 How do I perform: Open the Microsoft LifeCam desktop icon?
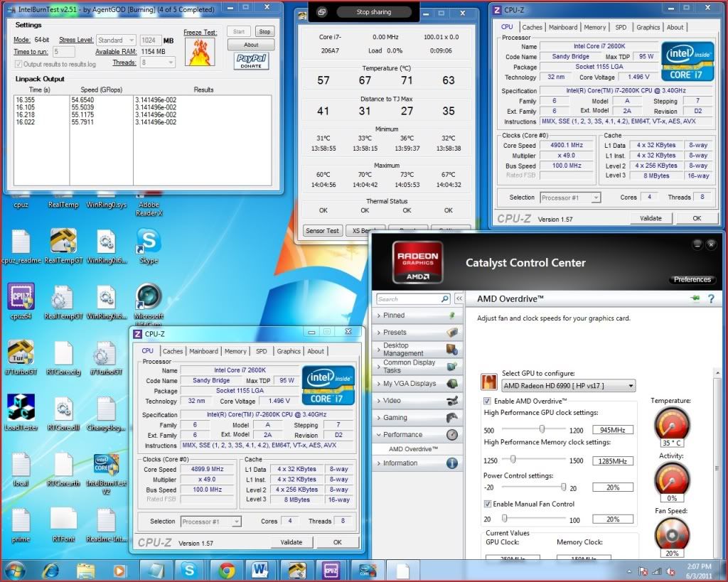point(149,304)
